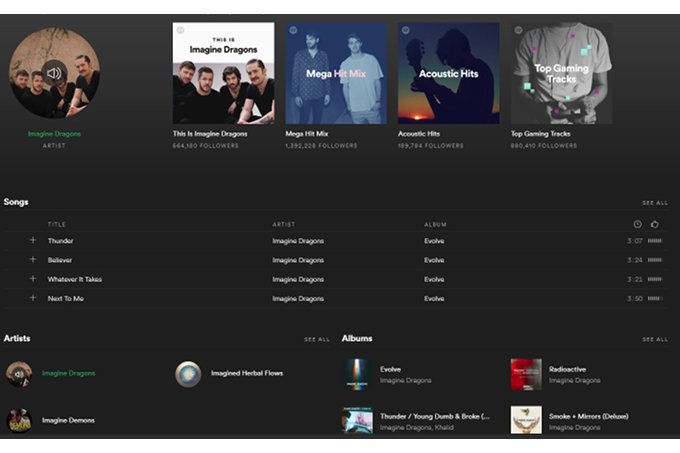Open the Mega Hit Mix playlist cover
Viewport: 680px width, 453px height.
point(336,73)
